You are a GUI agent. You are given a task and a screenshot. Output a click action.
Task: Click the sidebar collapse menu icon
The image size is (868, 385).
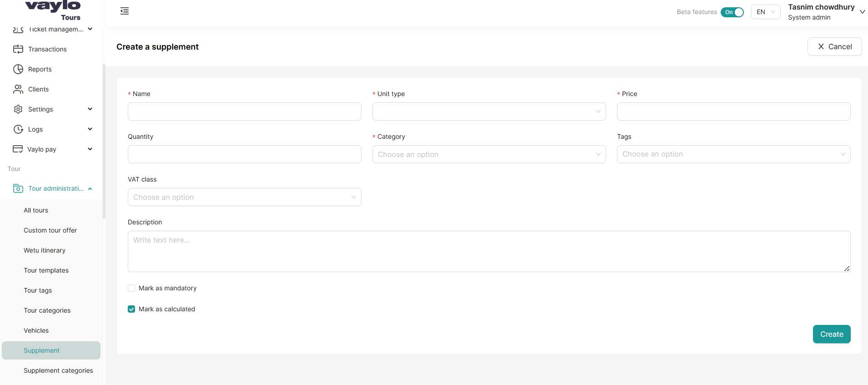(x=125, y=11)
